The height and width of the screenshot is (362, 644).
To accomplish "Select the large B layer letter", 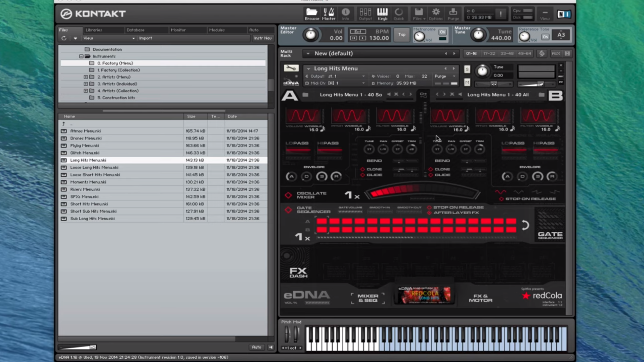I will click(x=555, y=95).
